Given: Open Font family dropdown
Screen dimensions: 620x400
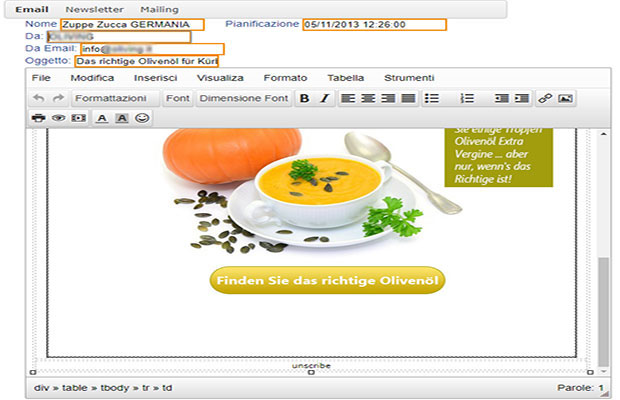Looking at the screenshot, I should (178, 98).
